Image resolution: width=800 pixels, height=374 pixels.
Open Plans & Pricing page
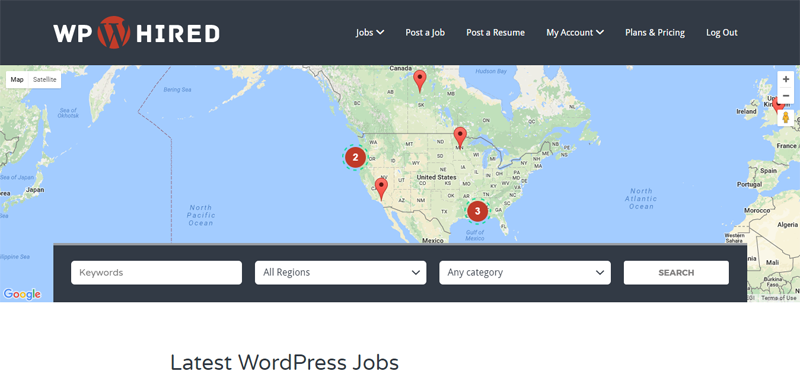pyautogui.click(x=655, y=33)
